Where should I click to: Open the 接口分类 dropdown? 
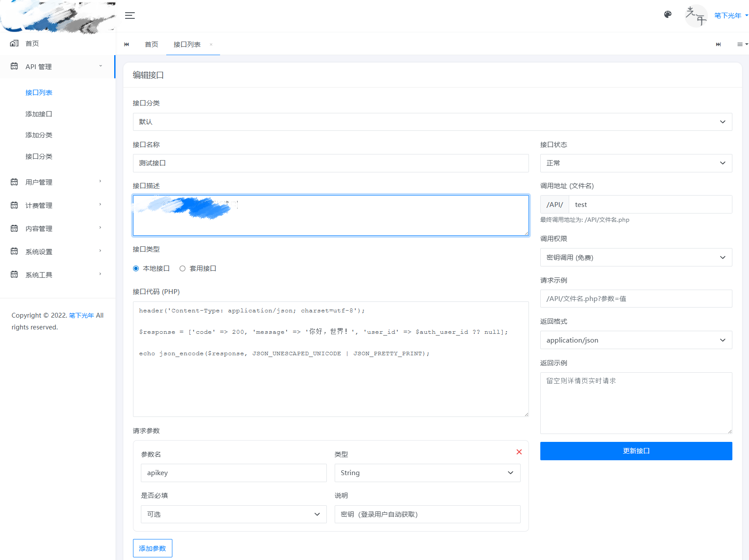[x=432, y=122]
